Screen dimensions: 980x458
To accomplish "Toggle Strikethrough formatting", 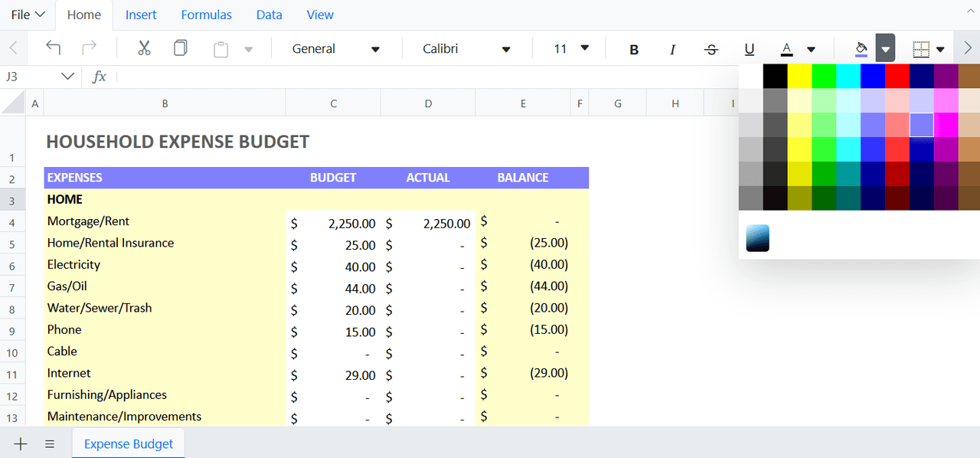I will coord(711,50).
